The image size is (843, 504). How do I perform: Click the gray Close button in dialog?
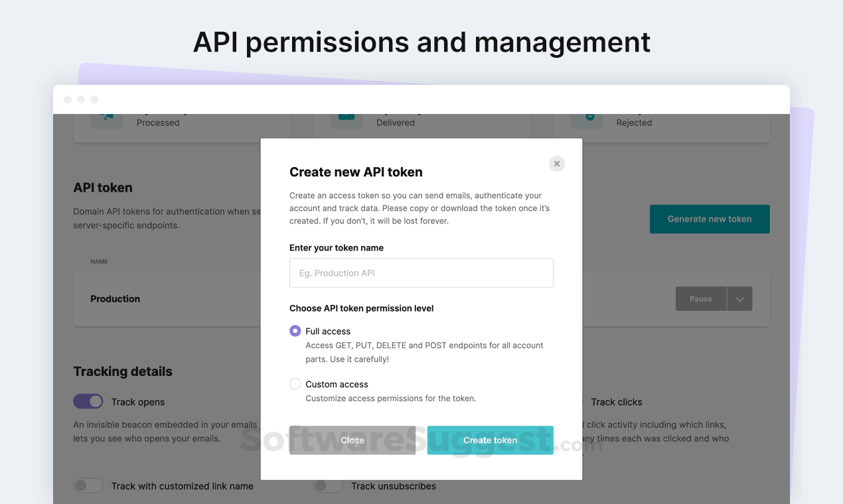coord(352,440)
